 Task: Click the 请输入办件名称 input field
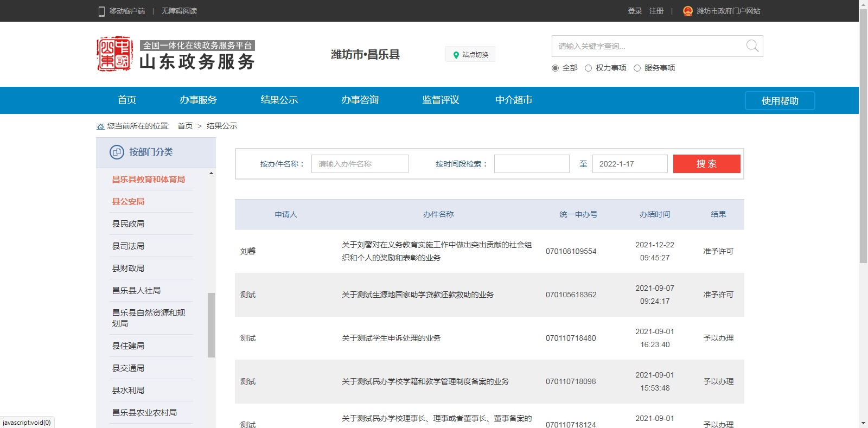(359, 164)
